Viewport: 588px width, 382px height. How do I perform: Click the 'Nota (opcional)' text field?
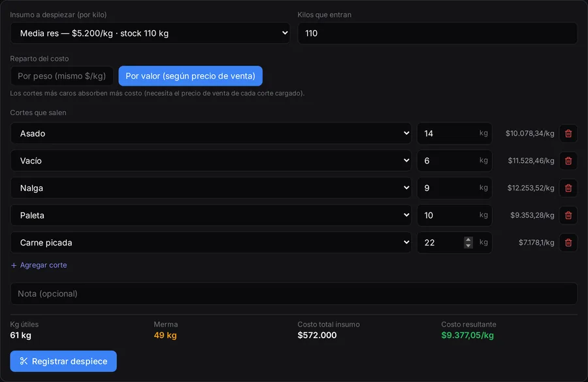pyautogui.click(x=293, y=294)
